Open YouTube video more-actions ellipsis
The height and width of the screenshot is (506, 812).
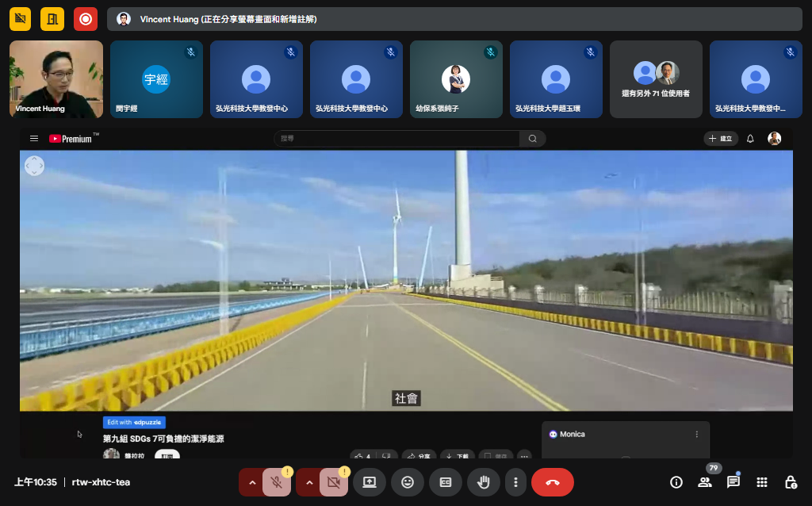(524, 456)
